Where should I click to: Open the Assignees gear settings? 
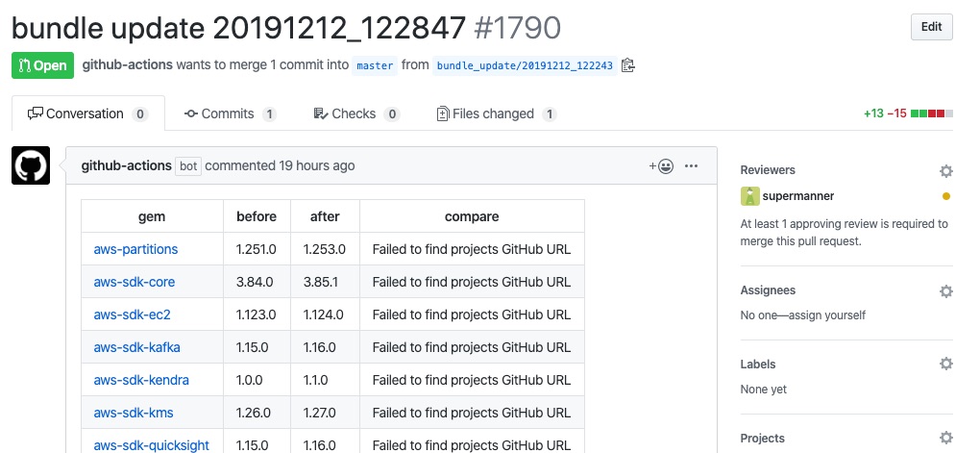(946, 291)
